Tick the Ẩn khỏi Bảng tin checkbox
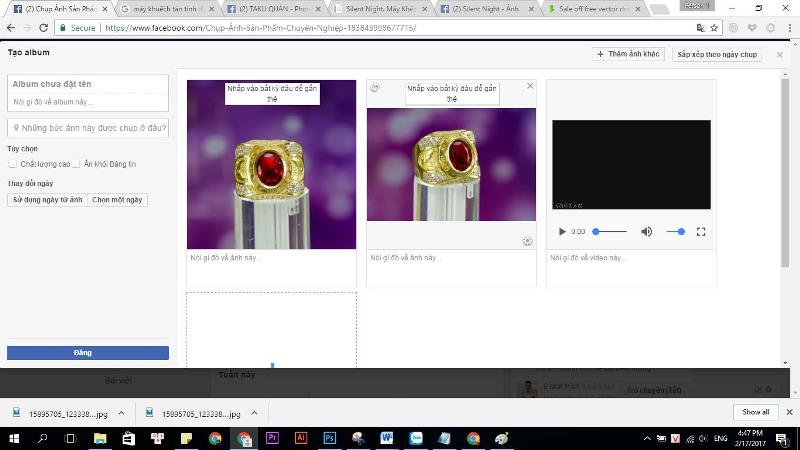 [x=76, y=163]
